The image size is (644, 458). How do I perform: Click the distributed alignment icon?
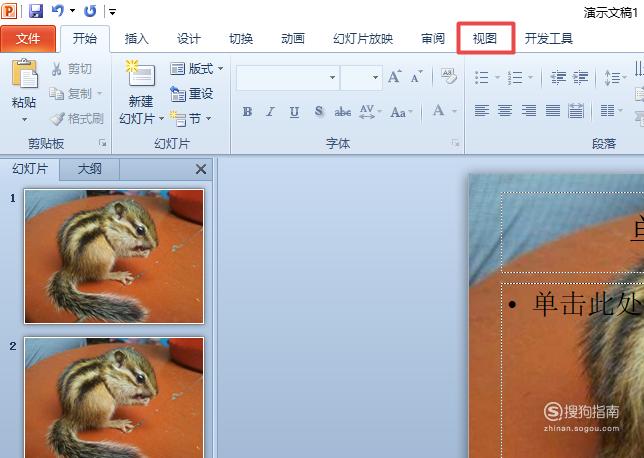pyautogui.click(x=576, y=110)
